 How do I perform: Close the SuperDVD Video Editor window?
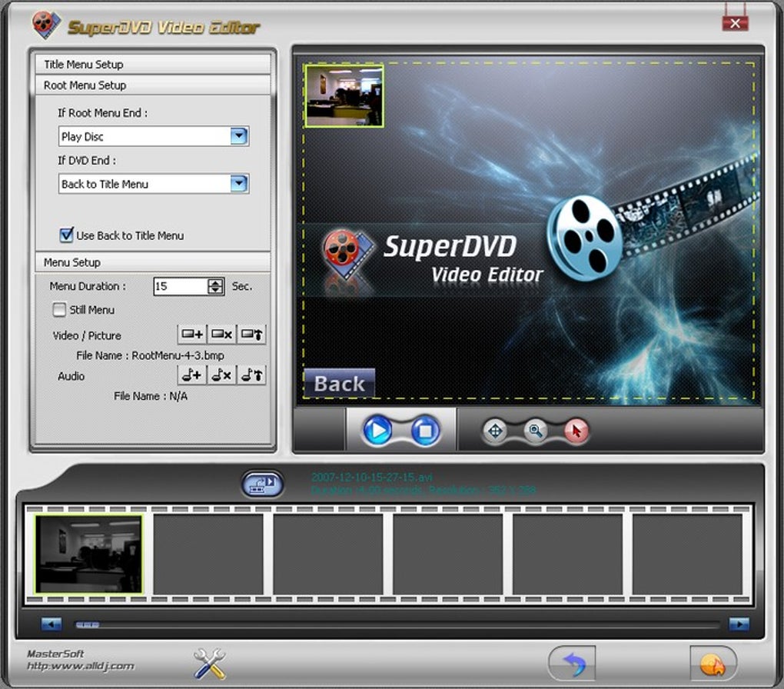coord(735,23)
